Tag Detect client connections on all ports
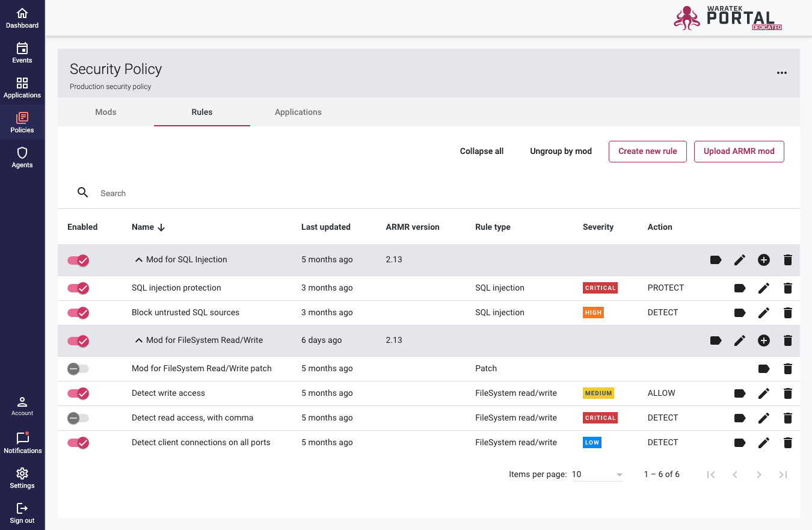The width and height of the screenshot is (812, 530). click(x=740, y=443)
